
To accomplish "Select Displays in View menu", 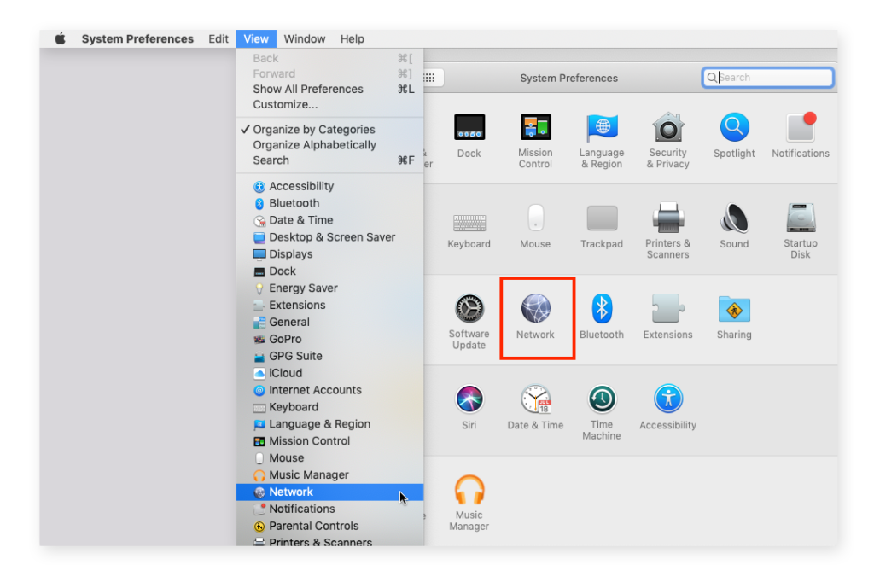I will [330, 254].
